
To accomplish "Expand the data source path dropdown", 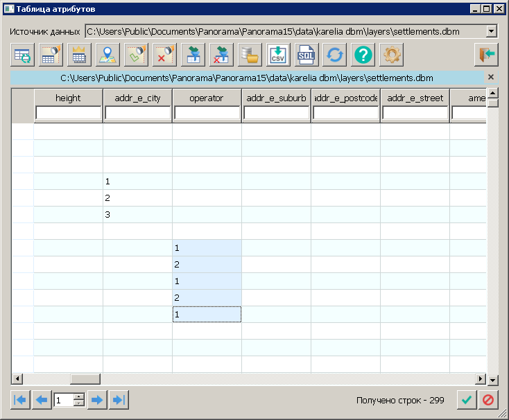I will point(492,31).
